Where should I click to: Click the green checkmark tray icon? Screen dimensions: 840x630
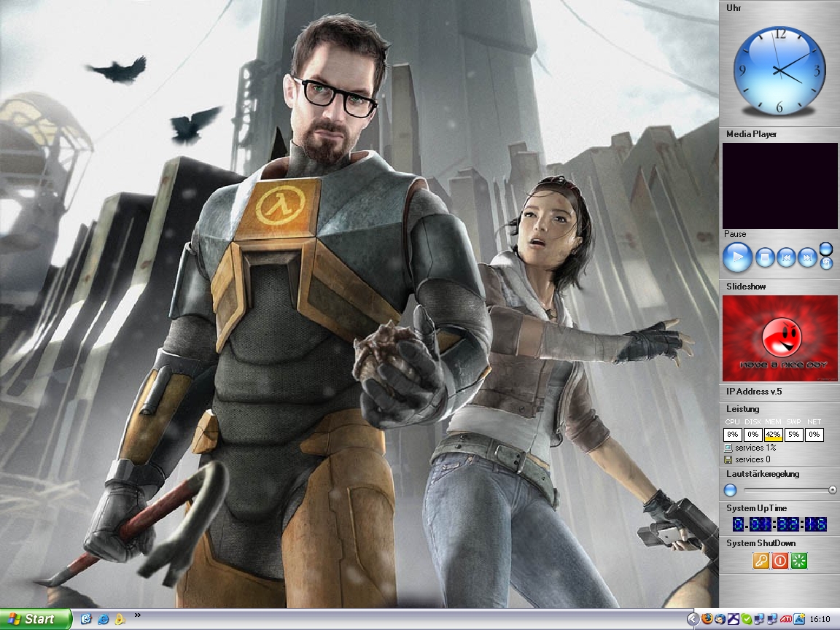pos(746,620)
